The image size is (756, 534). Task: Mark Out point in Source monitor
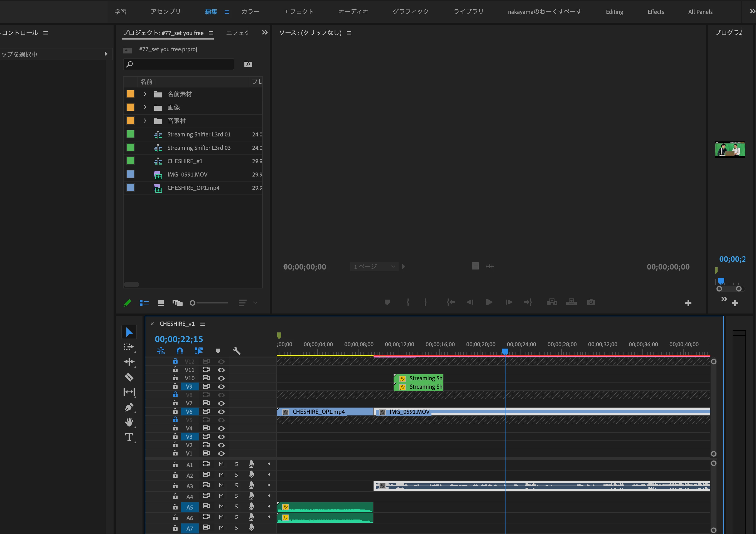click(x=425, y=302)
